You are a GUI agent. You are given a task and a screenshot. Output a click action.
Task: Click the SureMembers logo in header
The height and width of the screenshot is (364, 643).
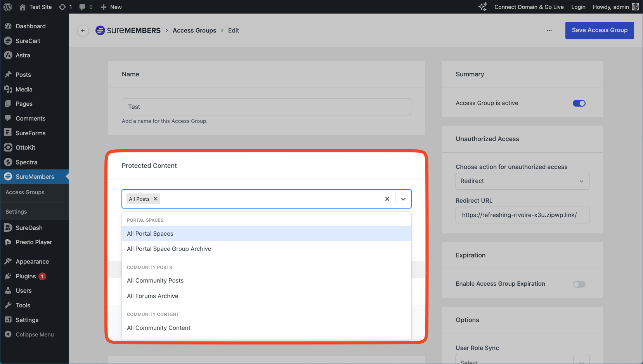[128, 30]
